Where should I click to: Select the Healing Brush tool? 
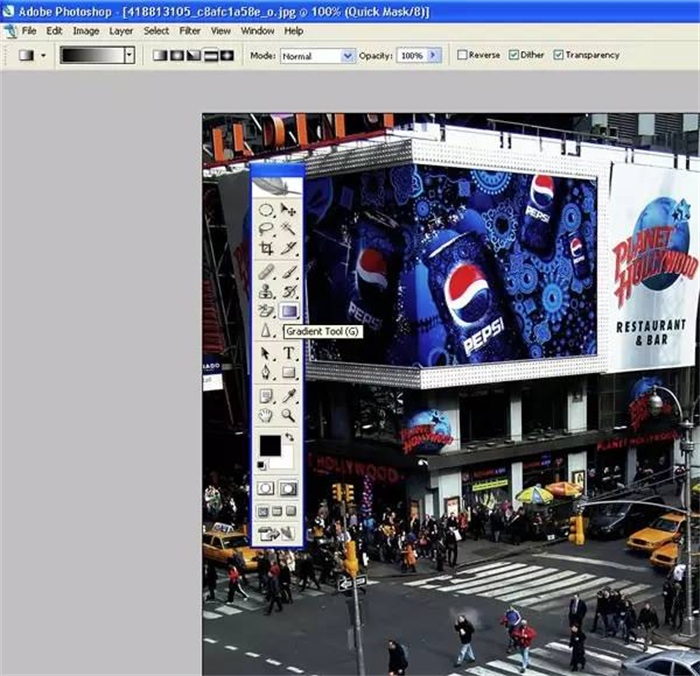267,272
